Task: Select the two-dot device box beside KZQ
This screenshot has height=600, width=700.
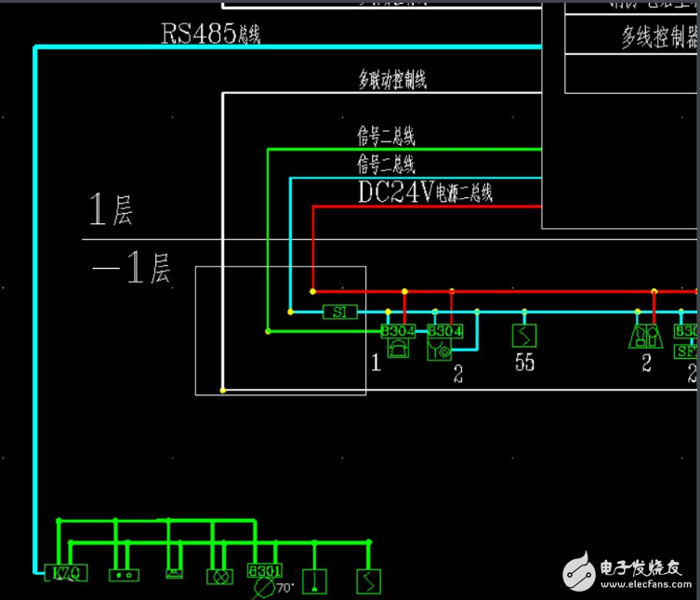Action: tap(124, 574)
